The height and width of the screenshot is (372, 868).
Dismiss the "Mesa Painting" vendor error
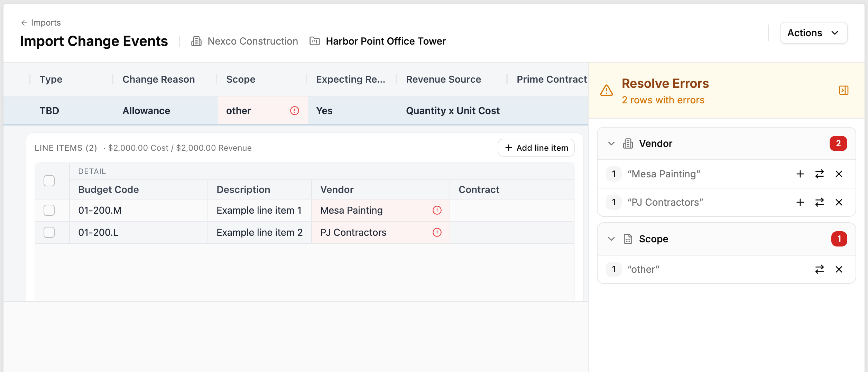(839, 174)
